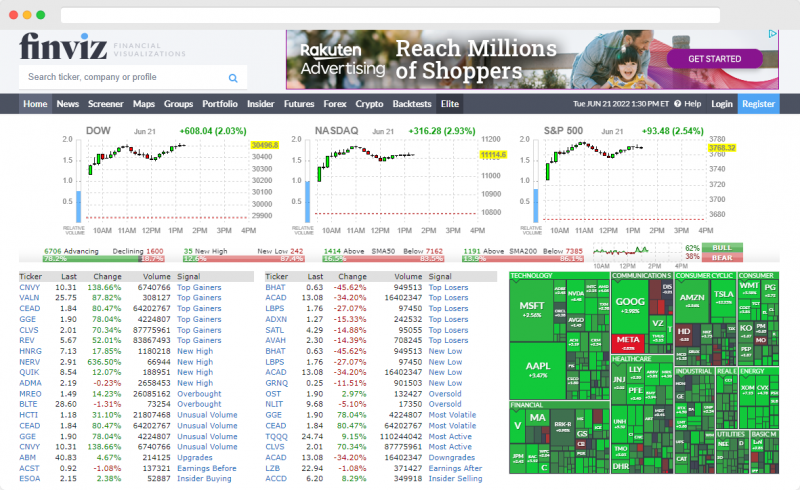Screen dimensions: 800x490
Task: Open the SATL ticker link
Action: (274, 330)
